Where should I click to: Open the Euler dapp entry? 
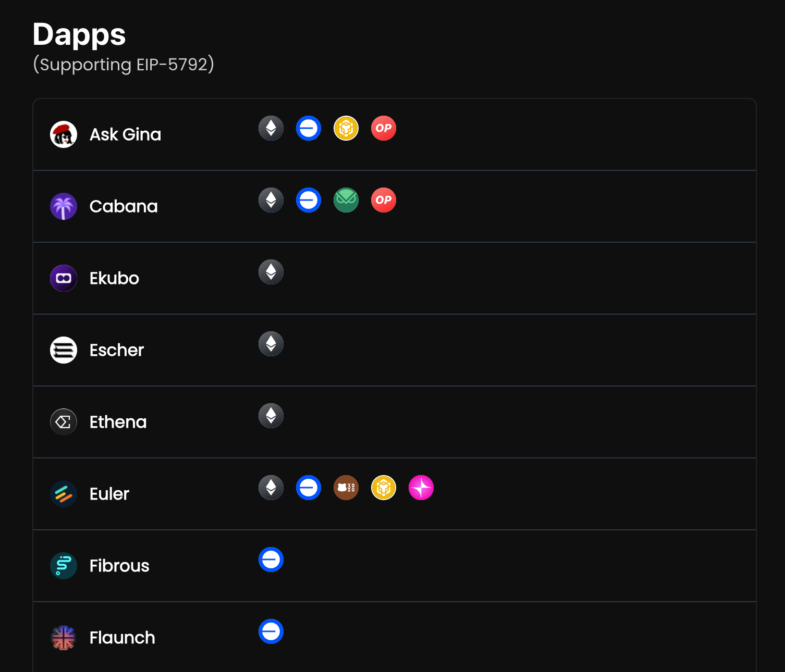pyautogui.click(x=109, y=494)
